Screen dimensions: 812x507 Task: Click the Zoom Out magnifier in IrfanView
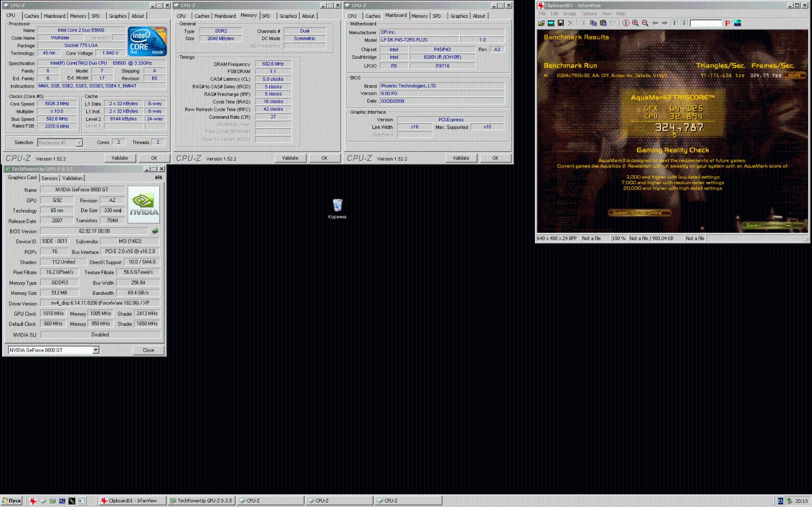[645, 23]
